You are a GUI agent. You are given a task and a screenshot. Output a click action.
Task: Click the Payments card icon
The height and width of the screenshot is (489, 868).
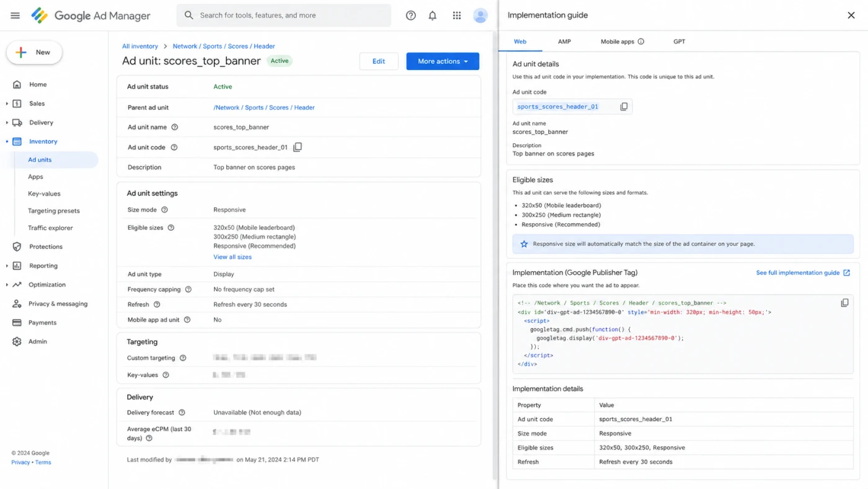[x=17, y=323]
